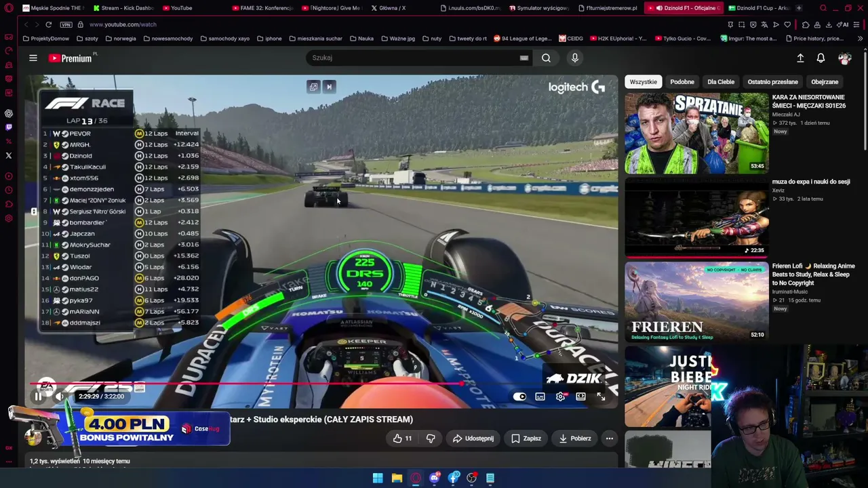Open File Explorer from taskbar
The image size is (868, 488).
[397, 479]
